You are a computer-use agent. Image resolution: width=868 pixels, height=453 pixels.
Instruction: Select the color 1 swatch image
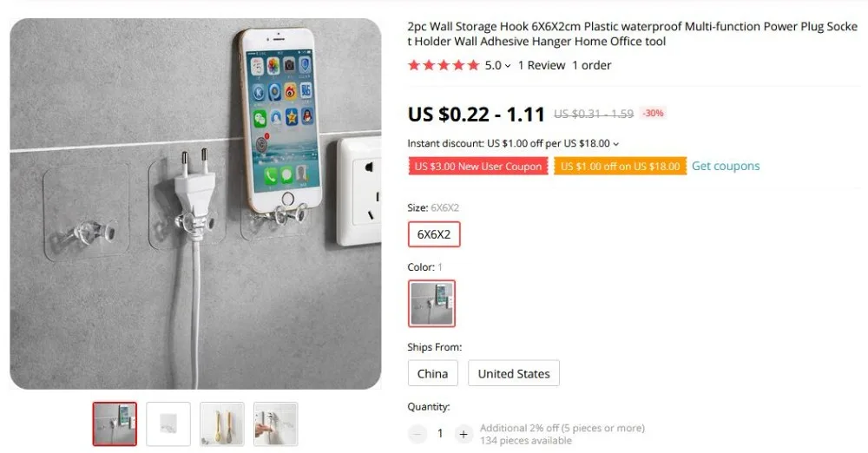pos(431,304)
